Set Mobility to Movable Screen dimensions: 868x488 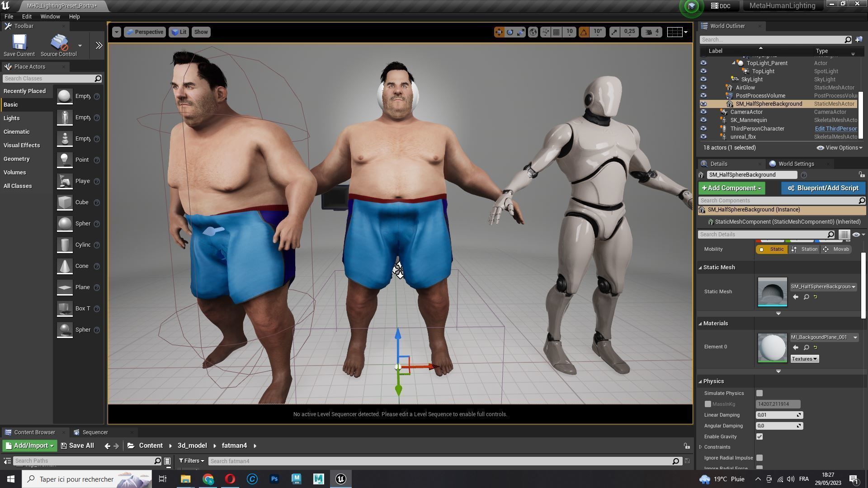836,249
